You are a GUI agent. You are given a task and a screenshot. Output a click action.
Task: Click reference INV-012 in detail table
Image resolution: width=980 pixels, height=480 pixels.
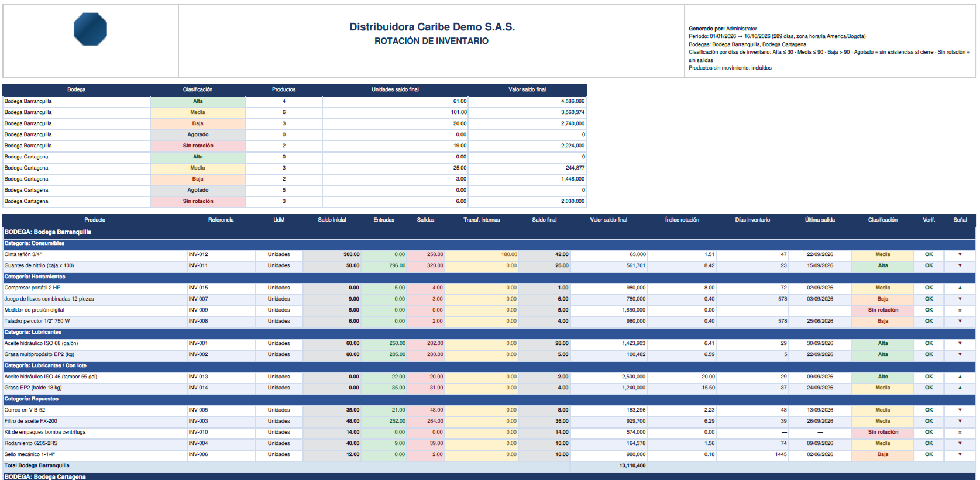(198, 254)
